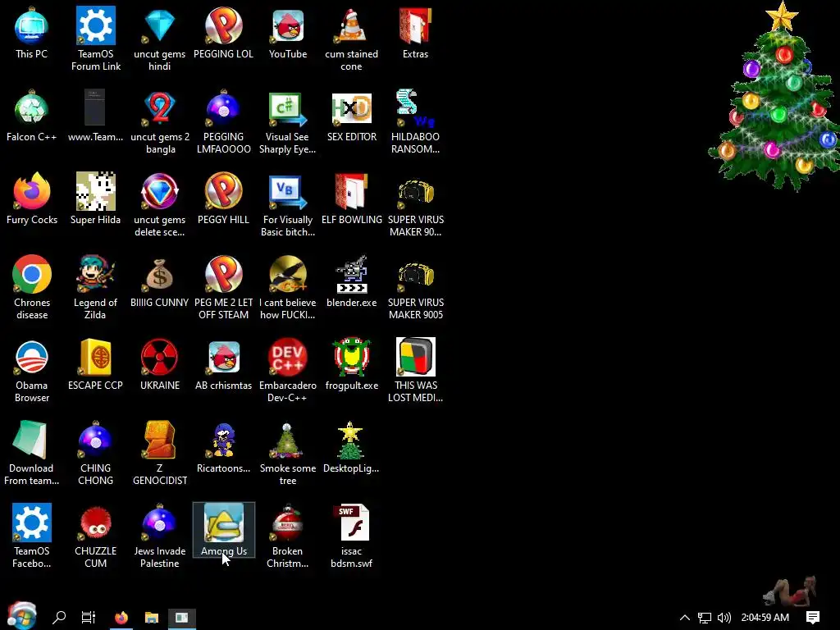Launch Firefox from the taskbar
The height and width of the screenshot is (630, 840).
pos(121,618)
